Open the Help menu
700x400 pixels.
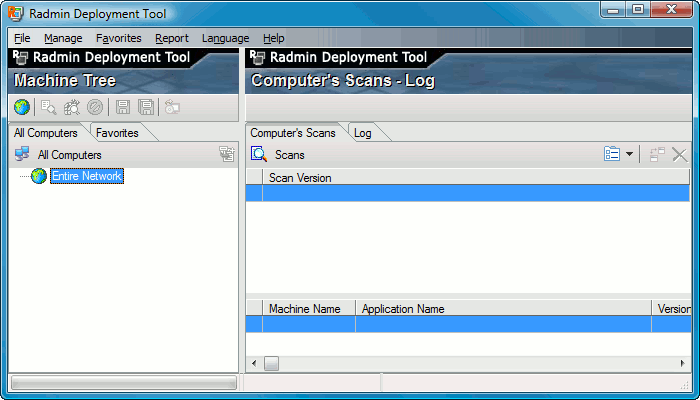click(274, 38)
